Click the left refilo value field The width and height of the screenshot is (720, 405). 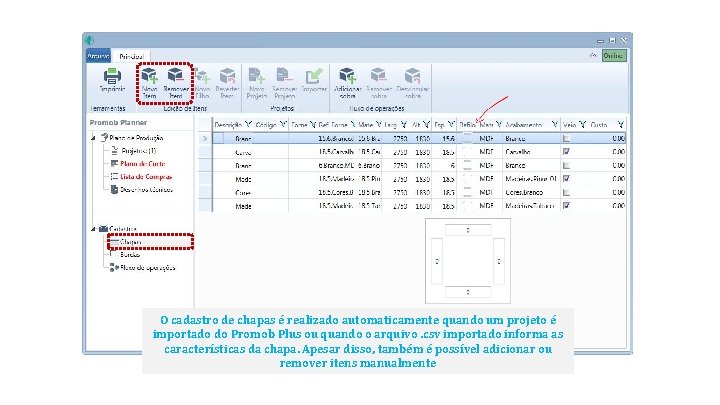click(x=437, y=261)
